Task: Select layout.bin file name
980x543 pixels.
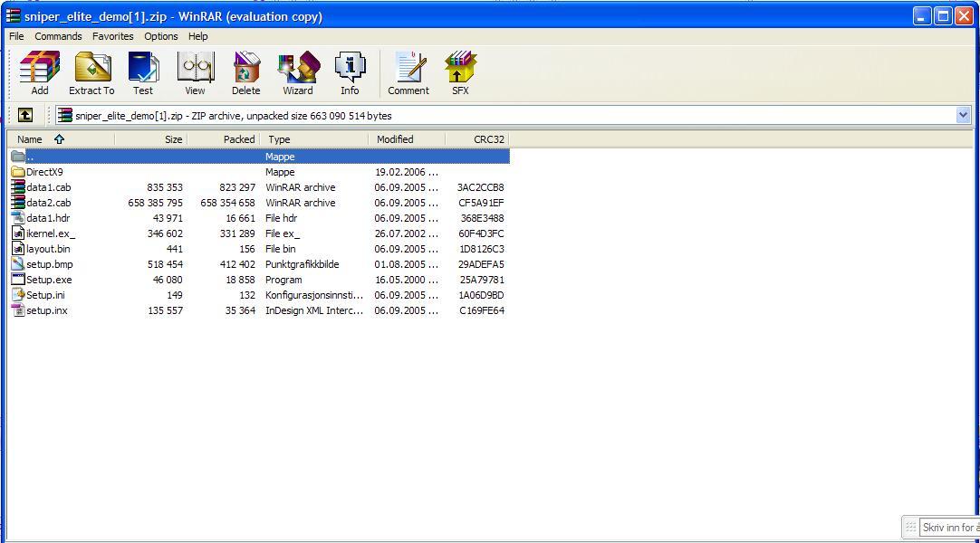Action: [48, 248]
